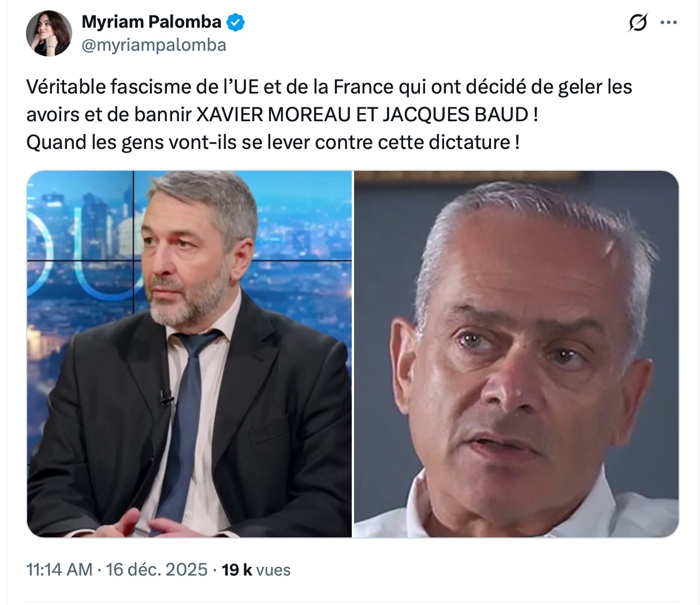Click the 11:14 AM timestamp
The width and height of the screenshot is (700, 605).
click(59, 570)
